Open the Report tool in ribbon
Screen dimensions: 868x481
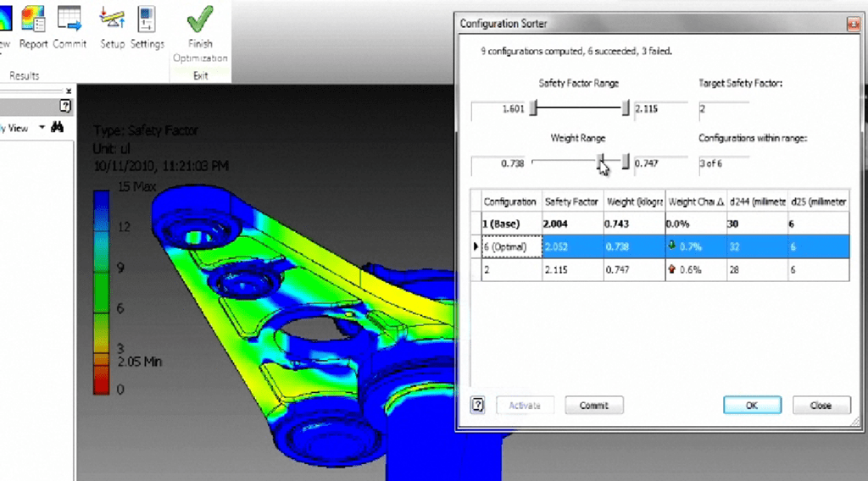coord(33,26)
